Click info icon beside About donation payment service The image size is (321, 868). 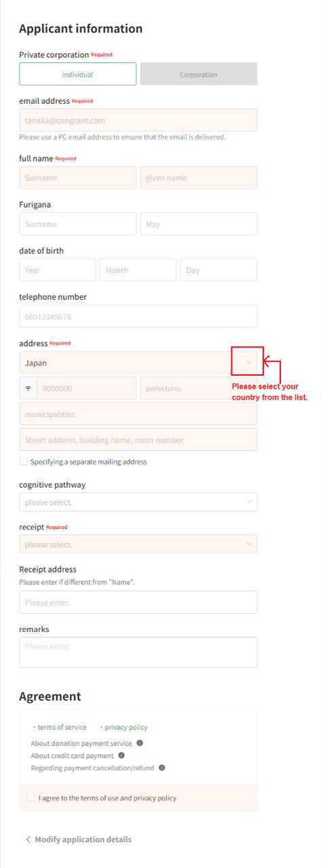click(x=140, y=743)
